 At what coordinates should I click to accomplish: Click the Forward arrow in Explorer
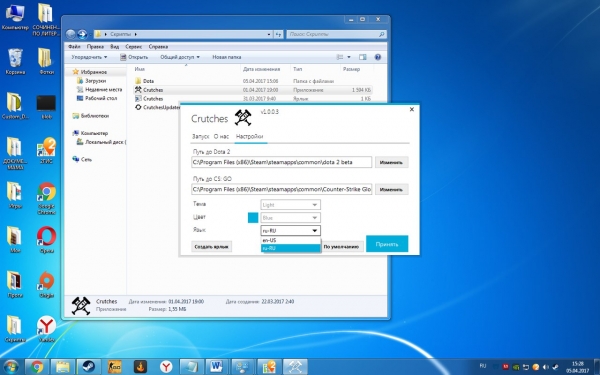point(82,34)
